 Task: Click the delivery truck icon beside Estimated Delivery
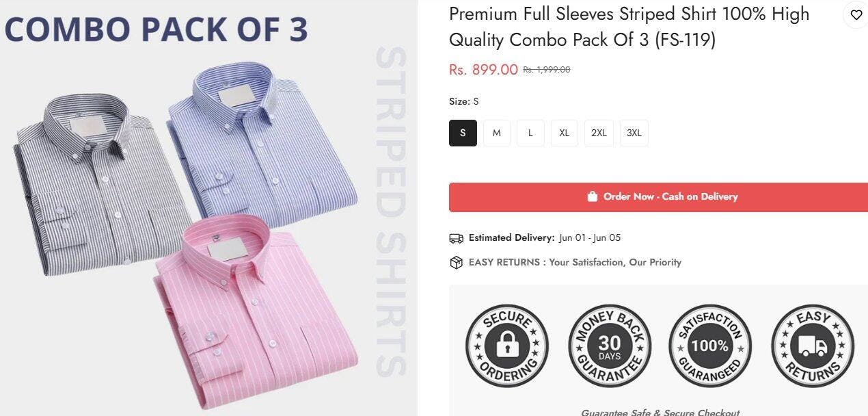point(456,238)
